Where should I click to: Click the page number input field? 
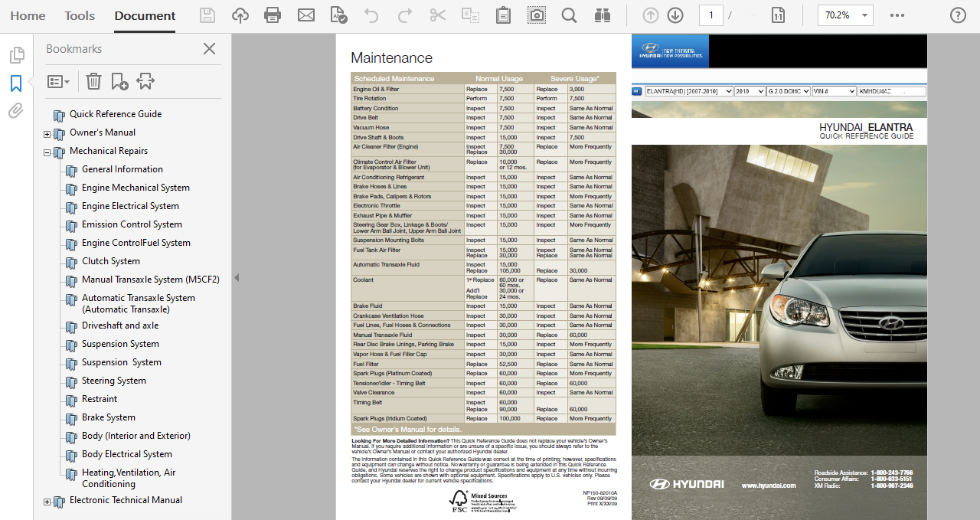point(710,15)
